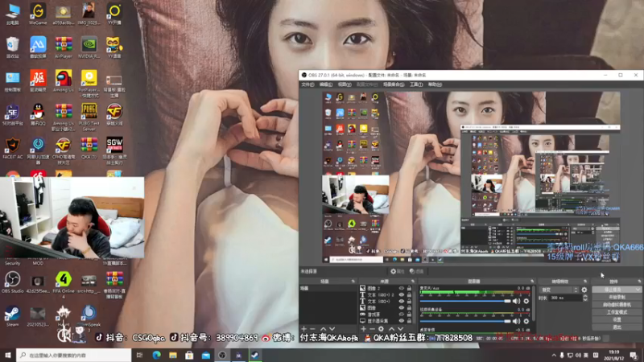
Task: Open NVIDIA desktop icon
Action: 89,47
